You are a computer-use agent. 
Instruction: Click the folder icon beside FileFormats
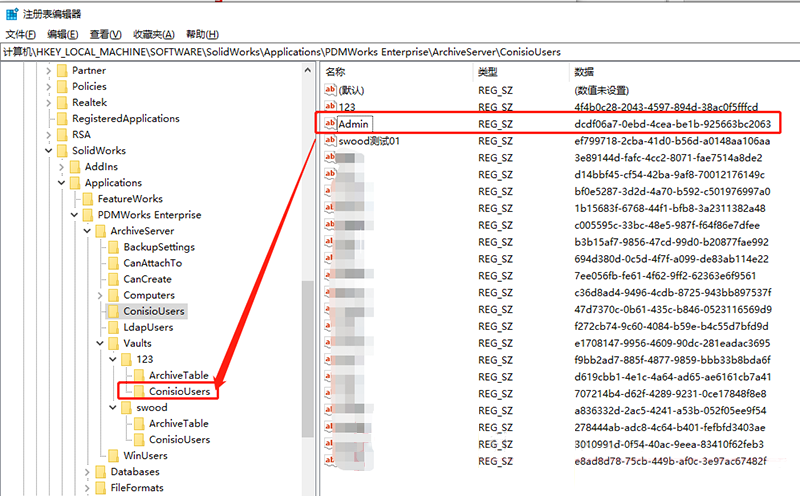pos(100,488)
